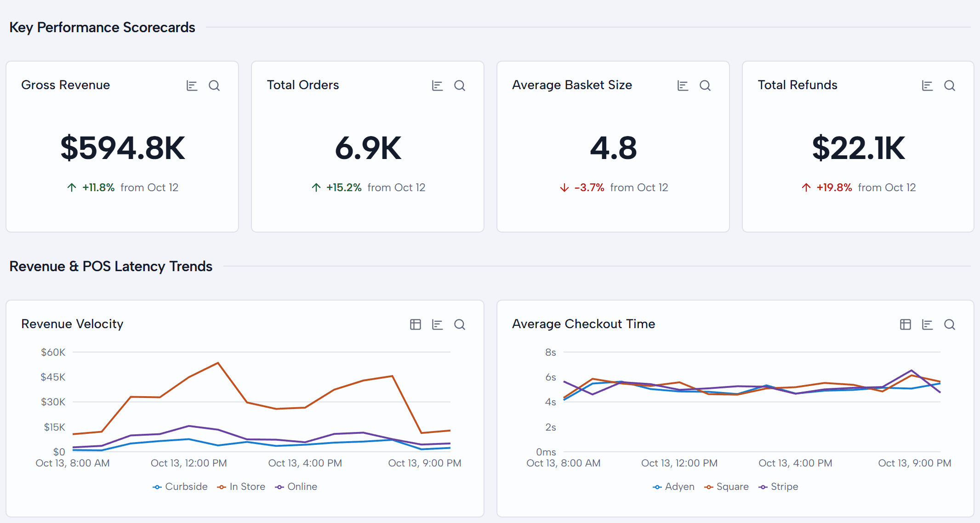Screen dimensions: 980x523
Task: Click the Revenue Velocity chart title
Action: tap(72, 324)
